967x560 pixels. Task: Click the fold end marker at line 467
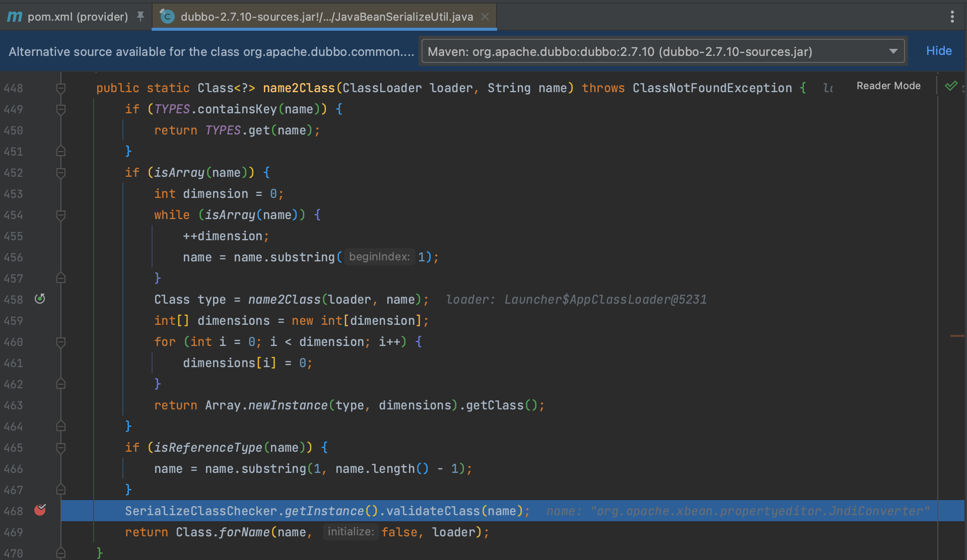point(61,489)
